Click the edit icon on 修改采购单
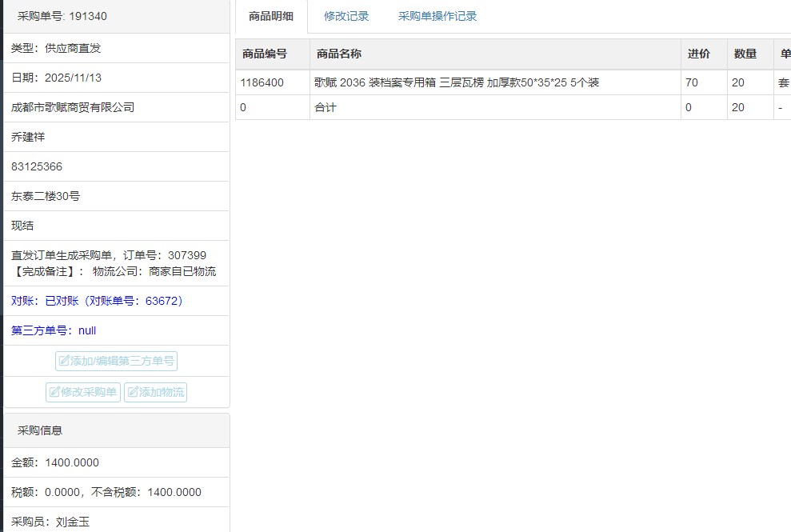This screenshot has height=532, width=791. click(54, 392)
